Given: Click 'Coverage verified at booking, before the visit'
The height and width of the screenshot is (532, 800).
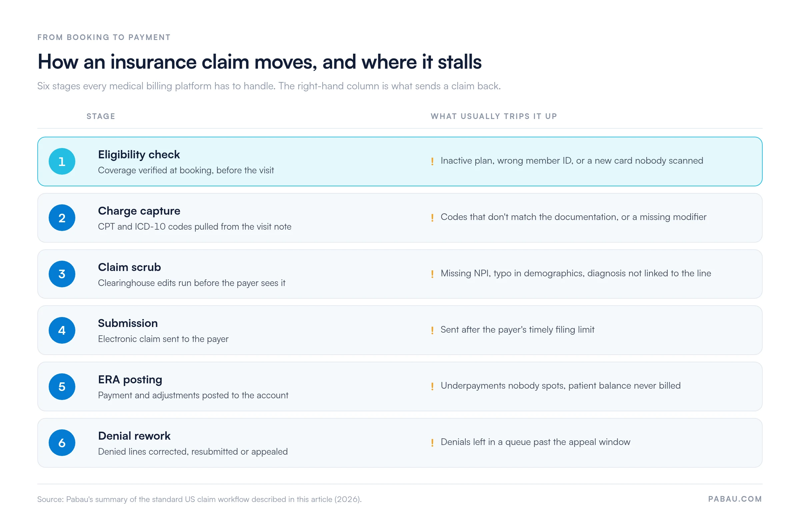Looking at the screenshot, I should tap(186, 170).
